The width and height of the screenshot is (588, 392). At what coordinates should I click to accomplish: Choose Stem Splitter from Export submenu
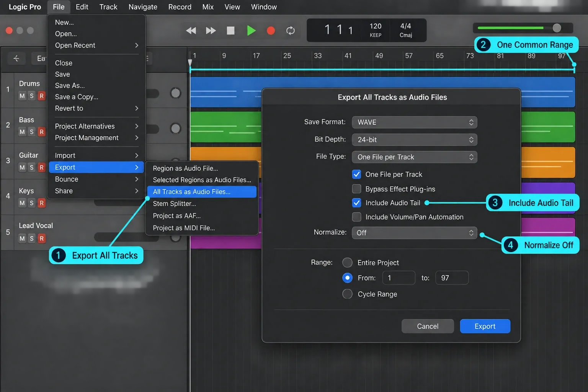[x=202, y=204]
